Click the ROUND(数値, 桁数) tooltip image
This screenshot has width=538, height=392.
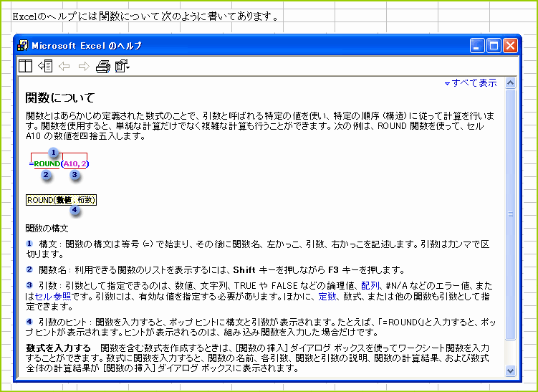(62, 200)
